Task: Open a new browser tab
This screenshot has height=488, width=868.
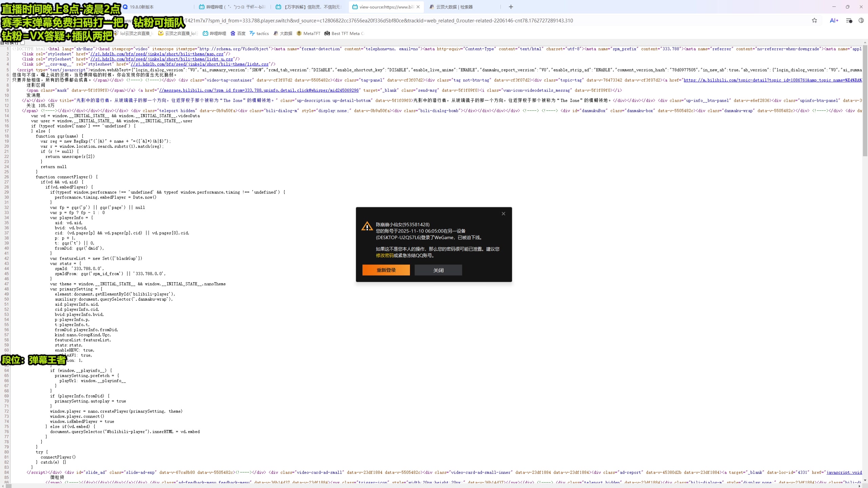Action: point(511,7)
